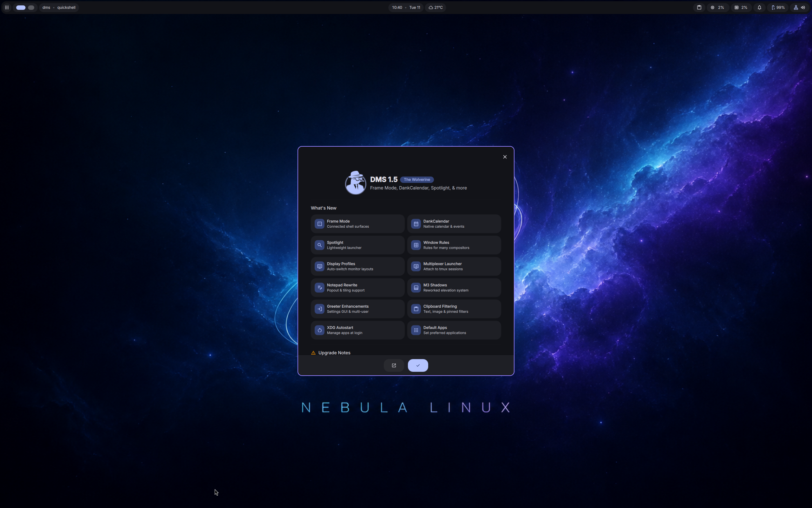Close the DMS 1.5 dialog
Viewport: 812px width, 508px height.
[505, 157]
